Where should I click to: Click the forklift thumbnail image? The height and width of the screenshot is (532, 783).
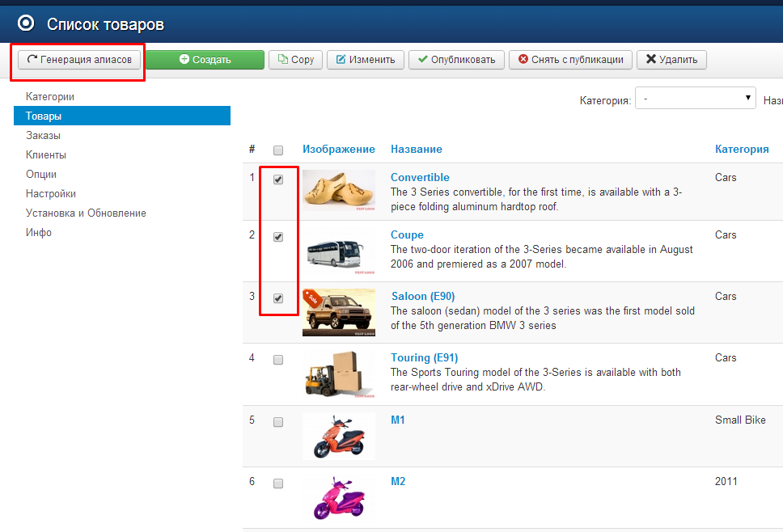click(x=338, y=374)
